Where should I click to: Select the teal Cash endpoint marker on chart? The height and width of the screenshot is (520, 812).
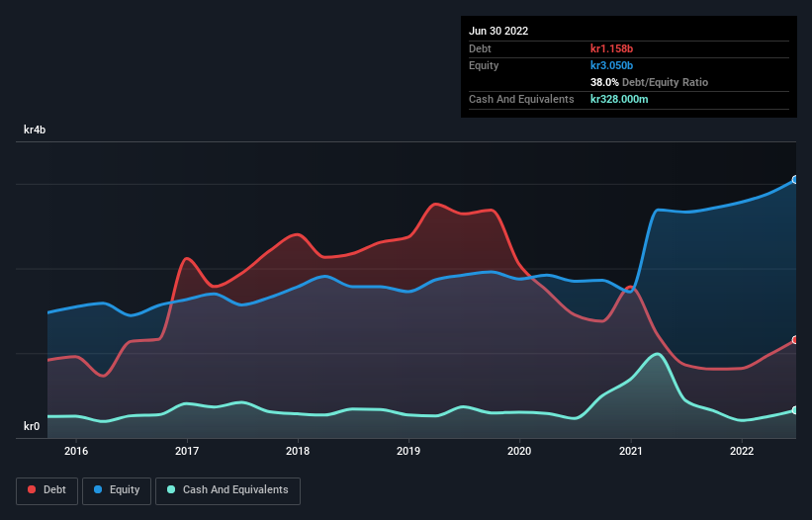pos(795,410)
